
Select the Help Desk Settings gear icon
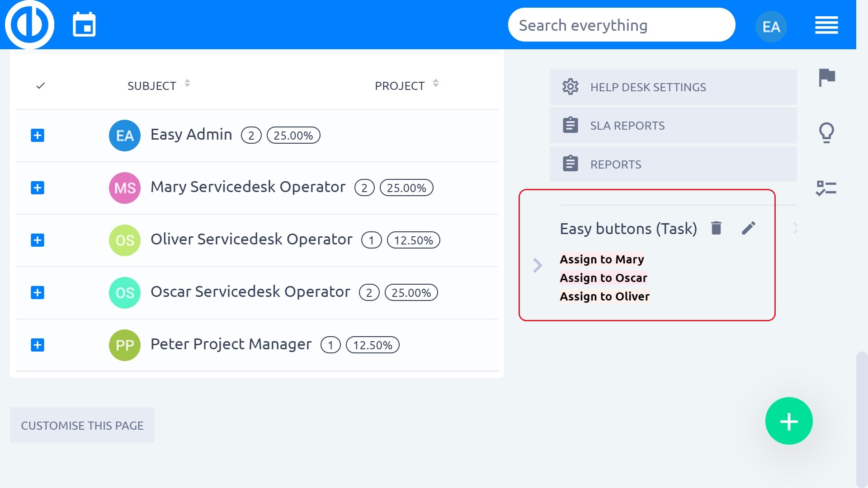coord(571,87)
